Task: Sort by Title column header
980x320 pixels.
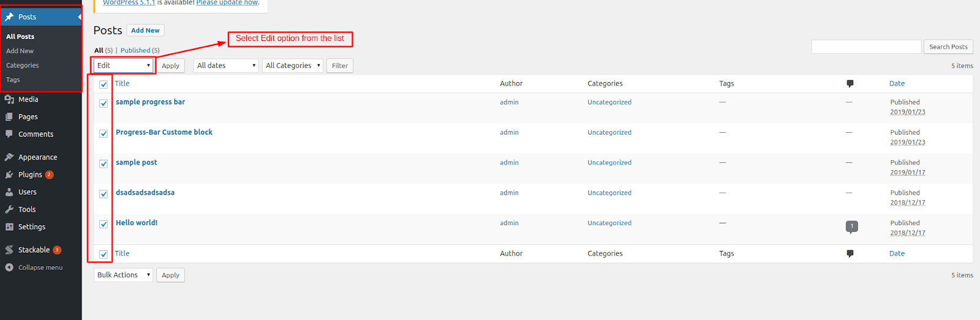Action: [x=122, y=84]
